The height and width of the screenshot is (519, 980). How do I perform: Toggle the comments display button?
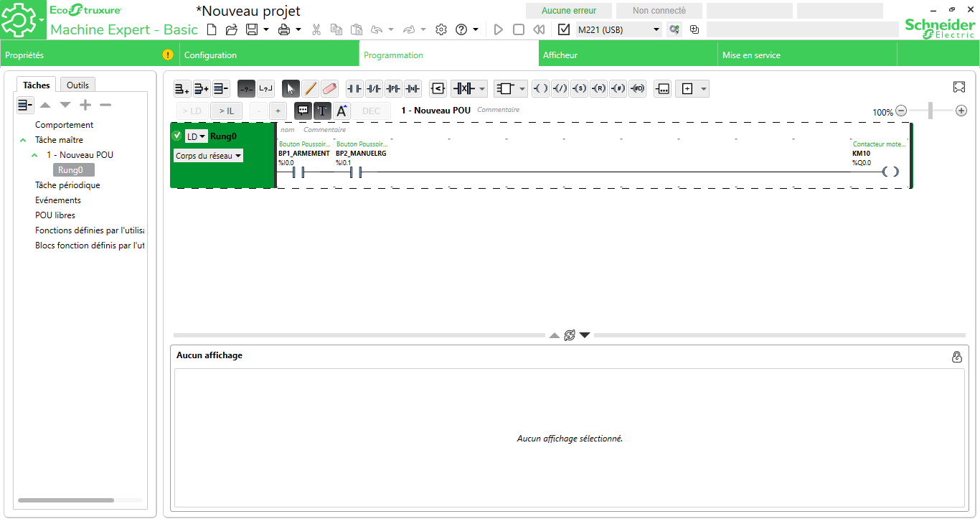303,111
